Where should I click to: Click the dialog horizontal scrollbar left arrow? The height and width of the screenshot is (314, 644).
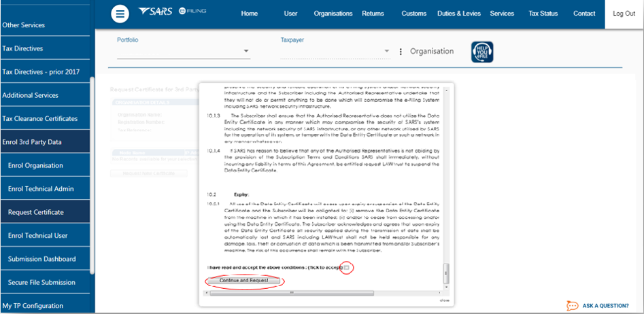coord(206,293)
